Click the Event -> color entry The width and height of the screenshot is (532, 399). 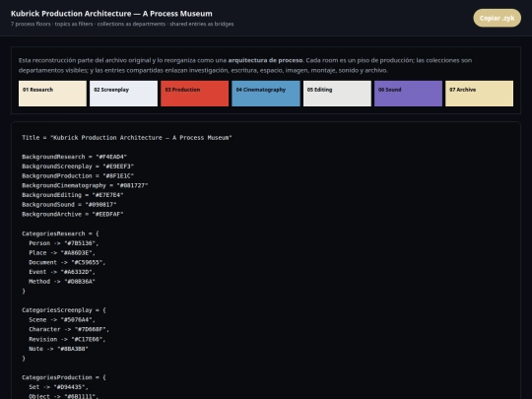pos(62,272)
